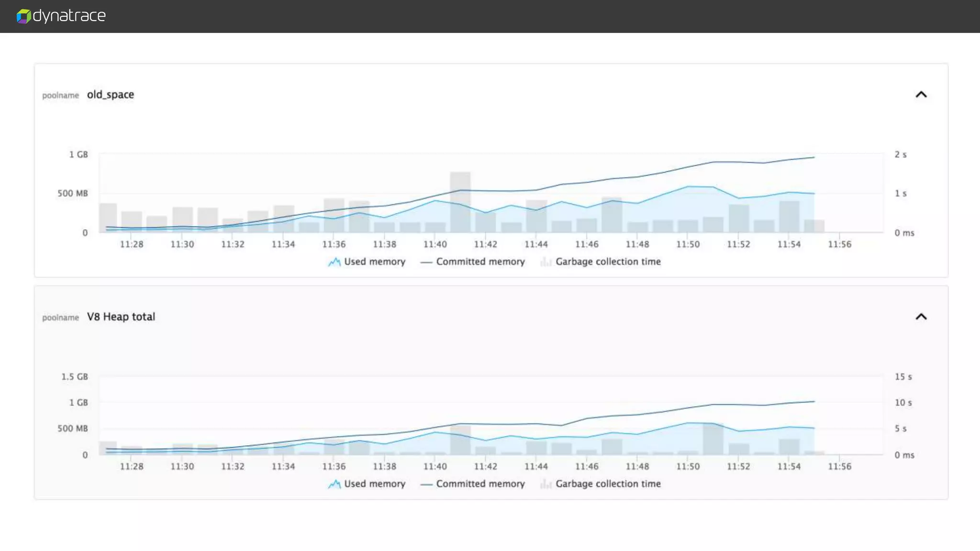980x551 pixels.
Task: Toggle Garbage collection time in V8 Heap chart
Action: coord(608,484)
